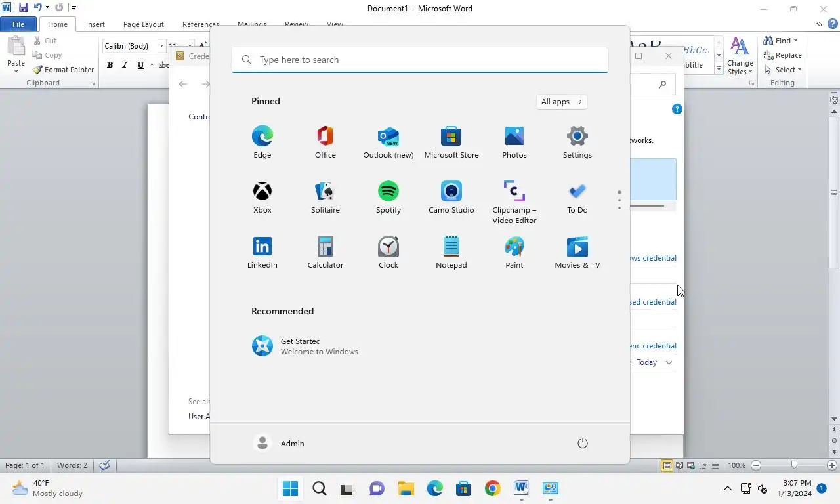
Task: Click Format Painter in Word ribbon
Action: coord(63,70)
